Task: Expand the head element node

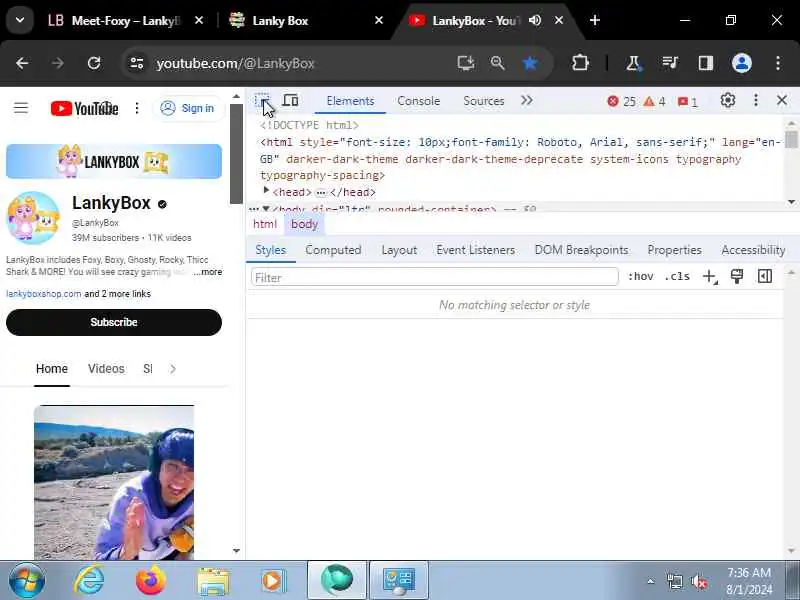Action: pos(266,191)
